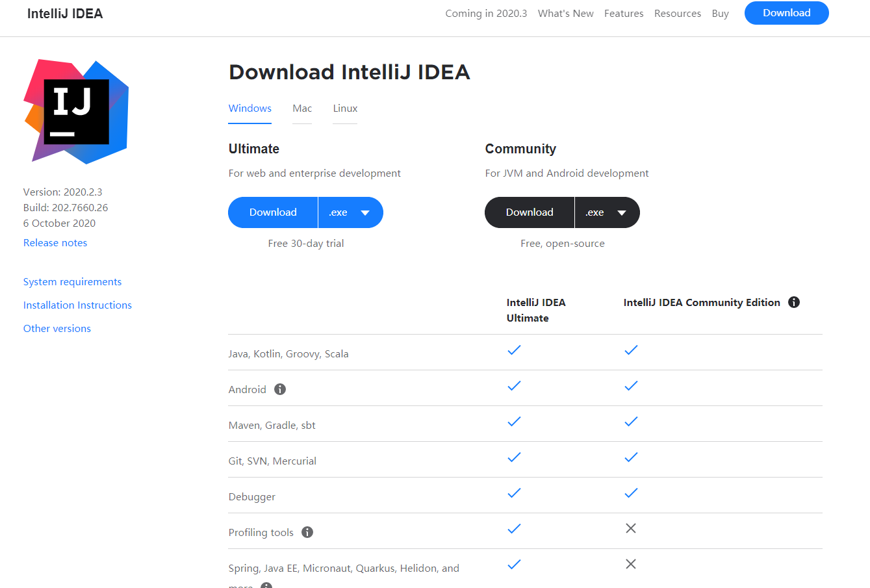
Task: Click 'For JVM and Android development' text
Action: pyautogui.click(x=567, y=173)
